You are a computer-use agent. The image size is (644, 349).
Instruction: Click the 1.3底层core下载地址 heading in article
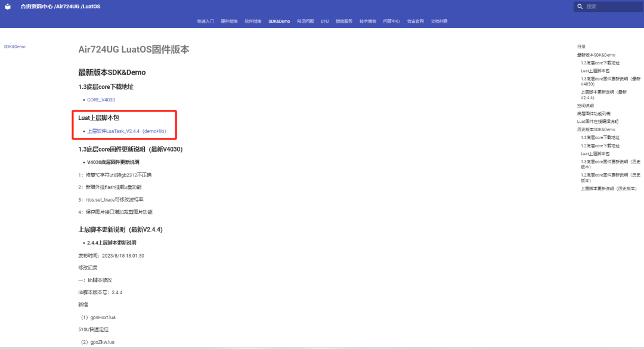106,87
